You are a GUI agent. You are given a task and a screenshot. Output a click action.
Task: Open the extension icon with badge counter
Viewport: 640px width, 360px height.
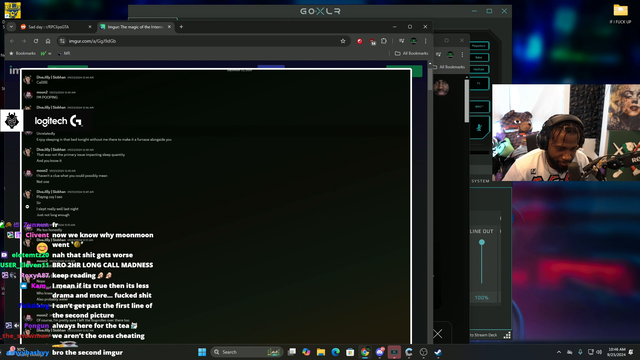pos(372,41)
